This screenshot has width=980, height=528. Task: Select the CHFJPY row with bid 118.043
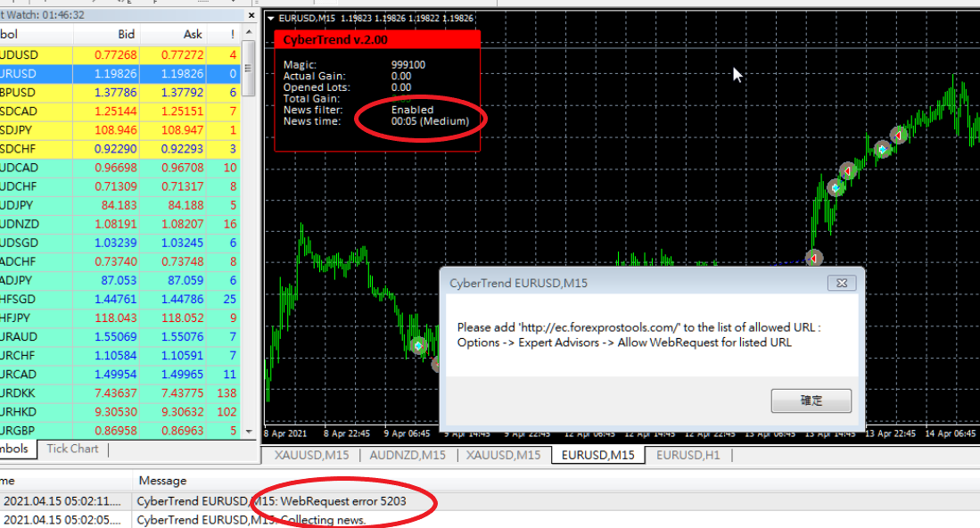tap(120, 318)
